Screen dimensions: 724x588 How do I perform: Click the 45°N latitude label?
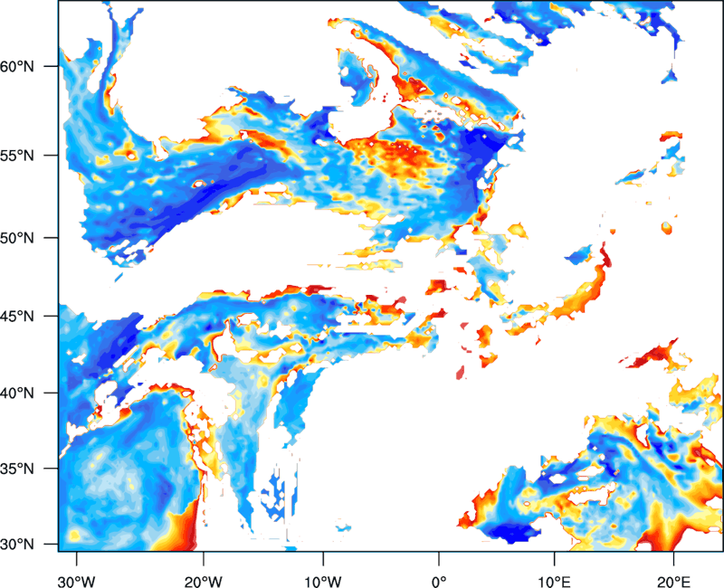[17, 316]
